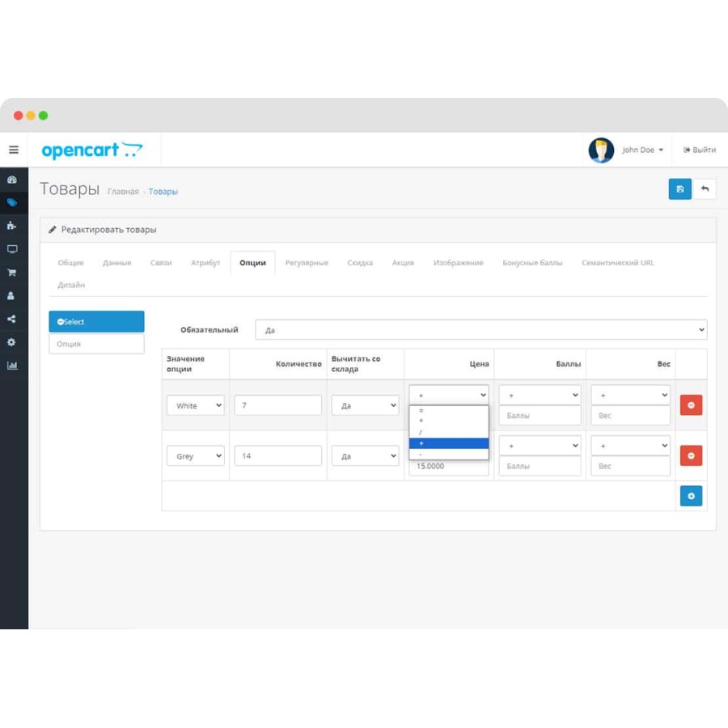
Task: Click the pencil icon beside Редактировать товары
Action: pyautogui.click(x=53, y=230)
